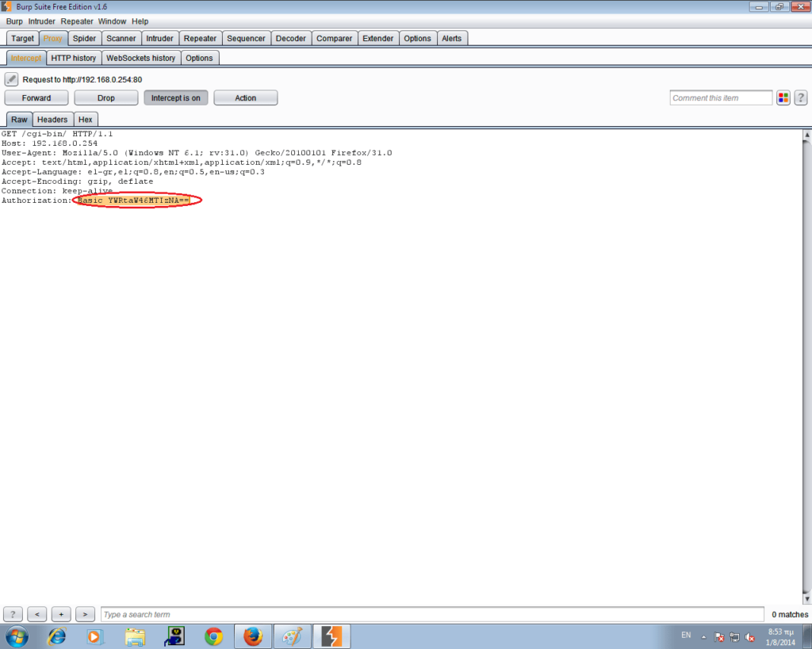Click the Action Center flag tray icon
Image resolution: width=812 pixels, height=649 pixels.
718,637
